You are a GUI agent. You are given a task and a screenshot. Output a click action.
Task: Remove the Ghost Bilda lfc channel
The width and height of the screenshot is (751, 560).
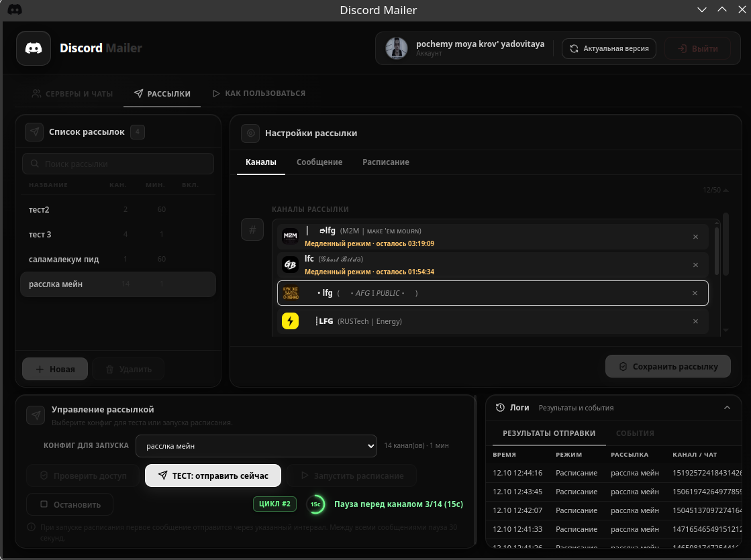tap(695, 265)
